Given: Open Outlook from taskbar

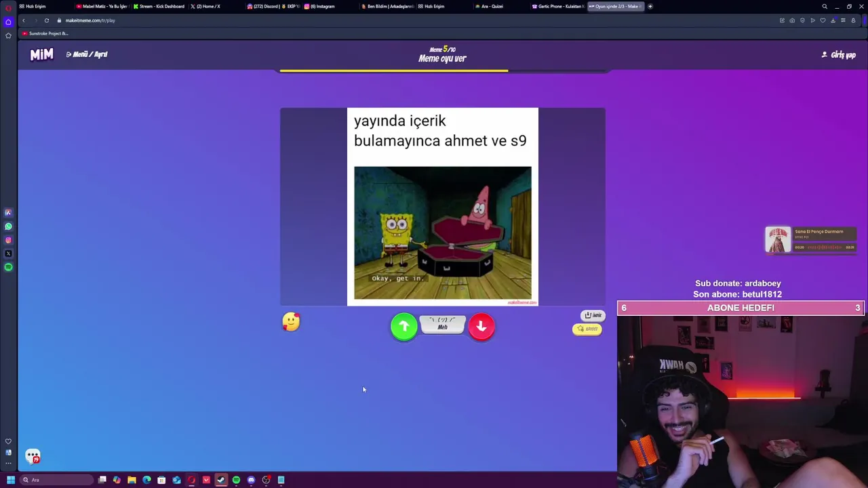Looking at the screenshot, I should pyautogui.click(x=176, y=480).
